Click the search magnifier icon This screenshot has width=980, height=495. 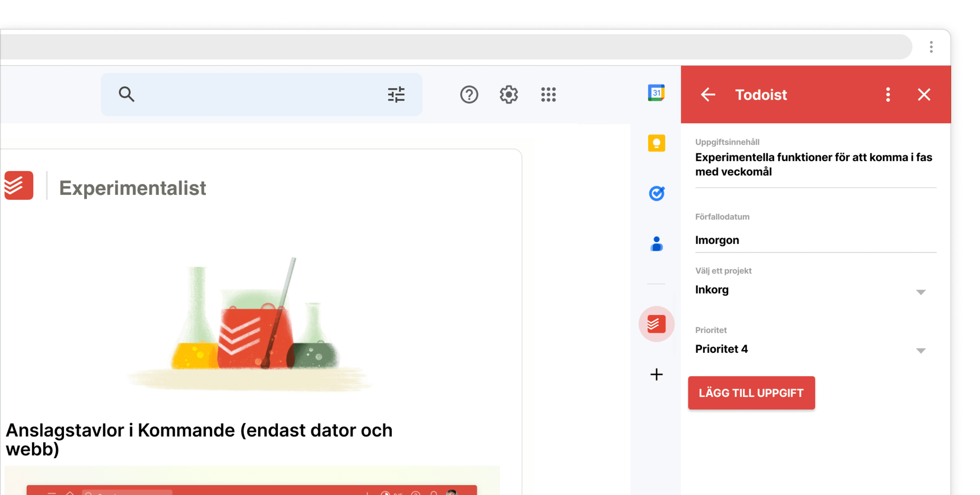click(x=126, y=94)
